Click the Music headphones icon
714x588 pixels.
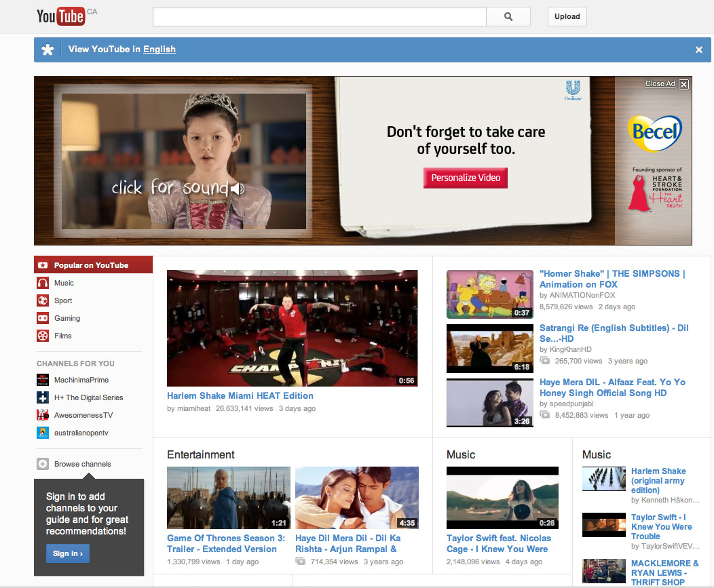(x=43, y=283)
